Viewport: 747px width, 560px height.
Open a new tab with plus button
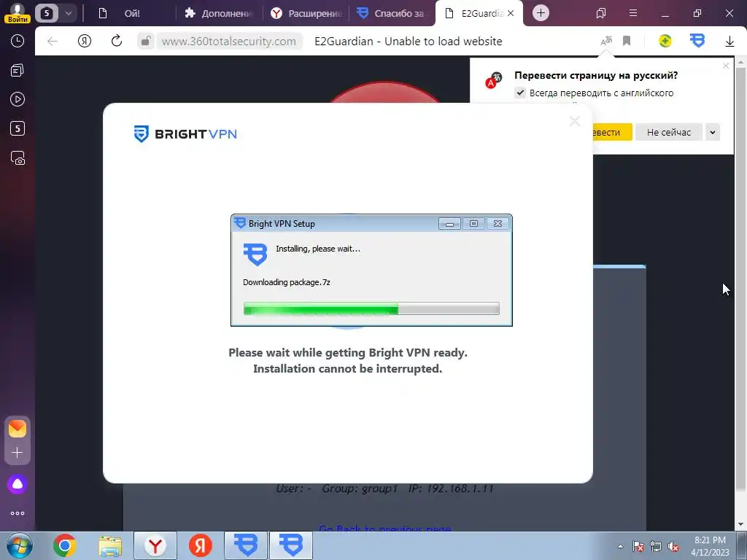coord(541,13)
